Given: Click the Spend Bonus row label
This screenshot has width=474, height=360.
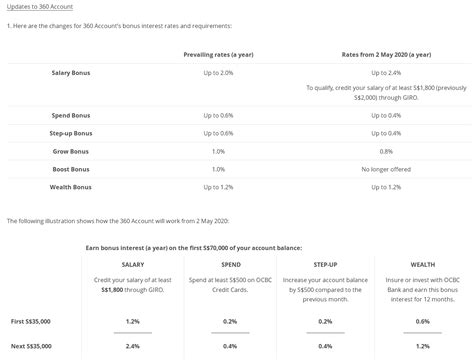Looking at the screenshot, I should click(x=71, y=116).
